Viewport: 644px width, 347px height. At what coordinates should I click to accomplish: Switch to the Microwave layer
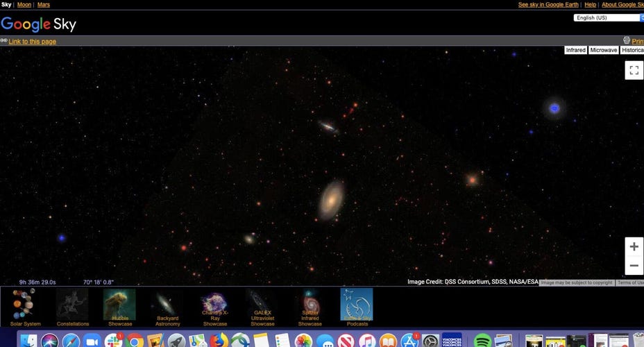point(603,50)
